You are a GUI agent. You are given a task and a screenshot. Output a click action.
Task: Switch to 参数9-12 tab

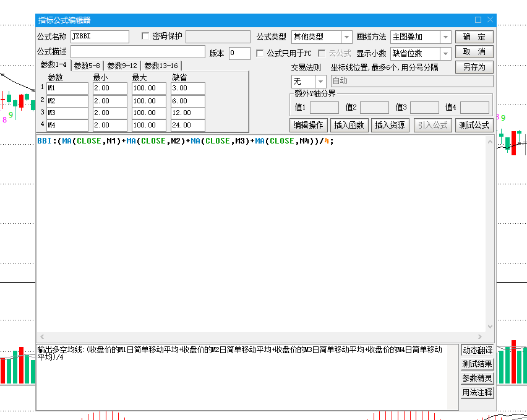click(x=122, y=66)
